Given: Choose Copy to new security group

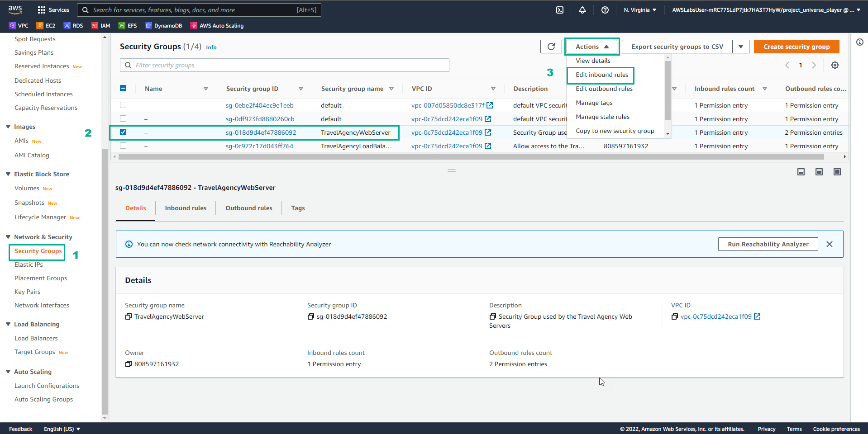Looking at the screenshot, I should tap(616, 131).
